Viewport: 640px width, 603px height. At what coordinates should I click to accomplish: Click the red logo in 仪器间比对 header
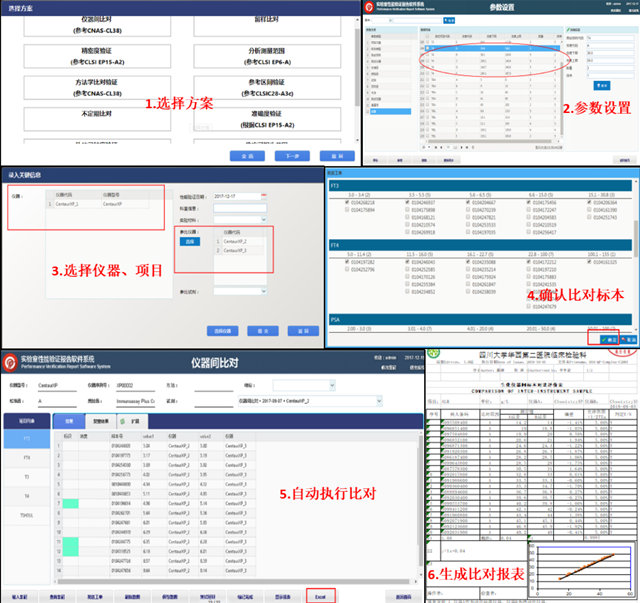click(x=9, y=362)
